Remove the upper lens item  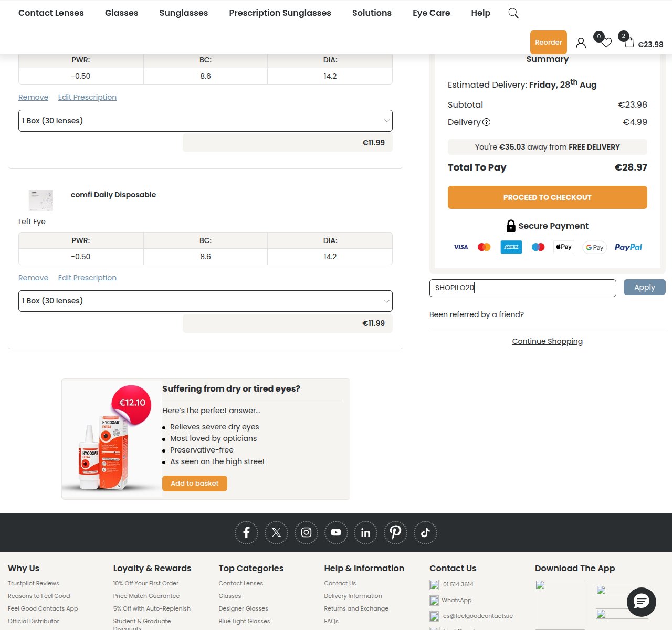point(33,97)
